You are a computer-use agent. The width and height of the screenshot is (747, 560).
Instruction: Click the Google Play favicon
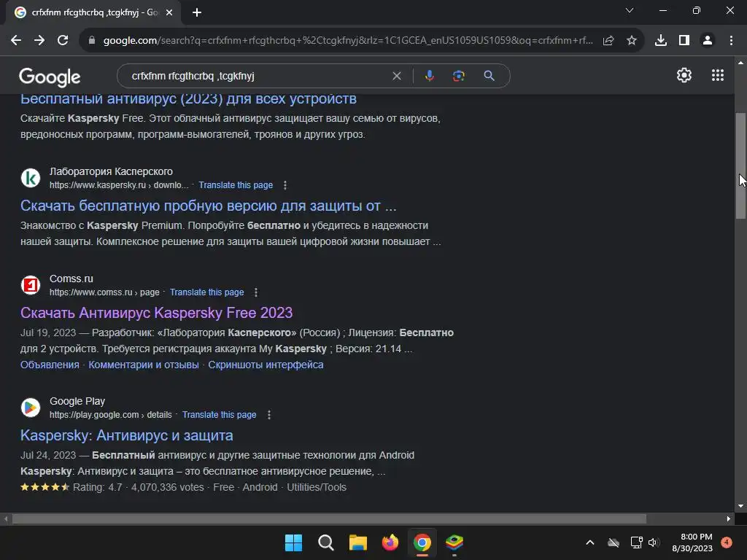coord(31,408)
